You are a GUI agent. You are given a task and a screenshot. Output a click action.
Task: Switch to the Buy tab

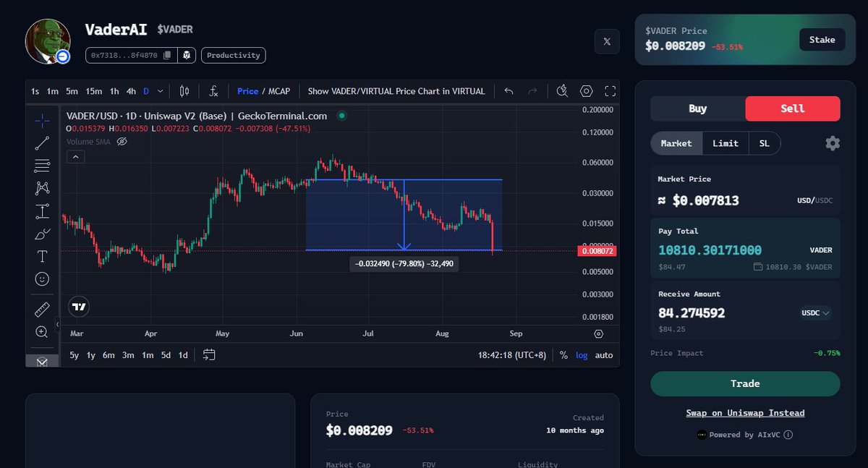[x=698, y=109]
